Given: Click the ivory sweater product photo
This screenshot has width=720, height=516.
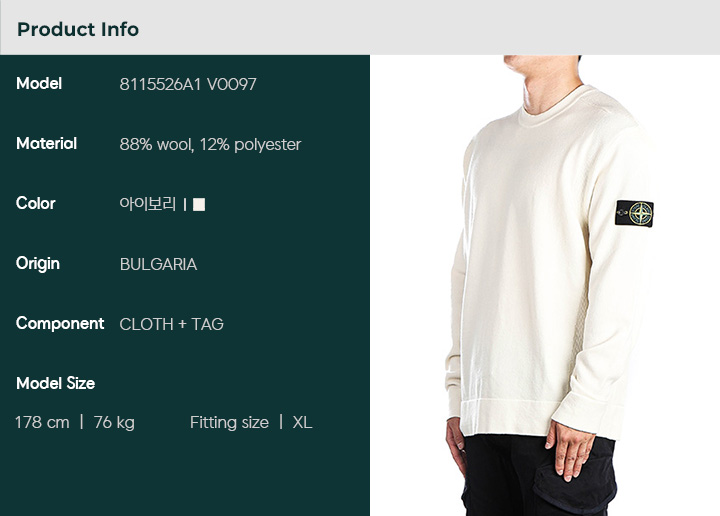Looking at the screenshot, I should tap(545, 286).
